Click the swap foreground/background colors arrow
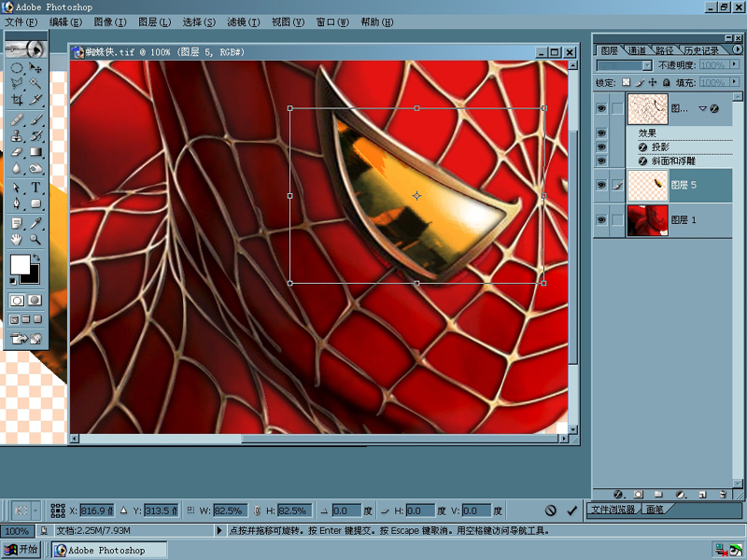Image resolution: width=747 pixels, height=560 pixels. [x=36, y=258]
